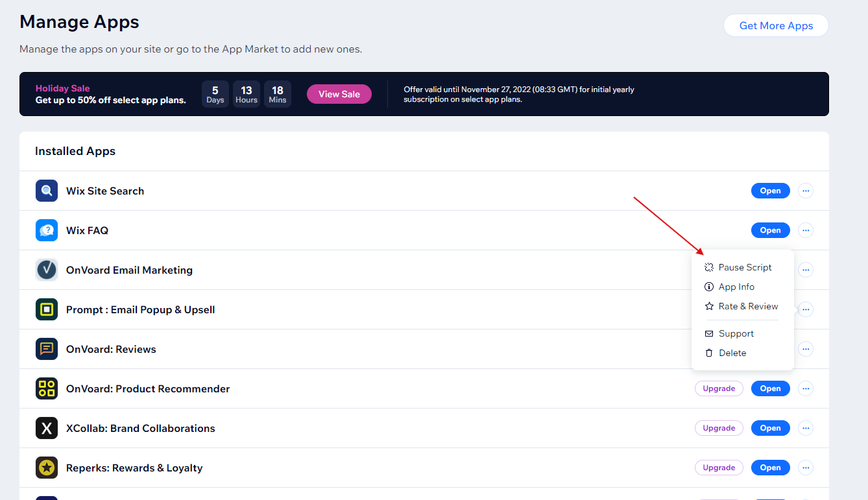868x500 pixels.
Task: Click Reperks: Rewards & Loyalty name
Action: [x=134, y=468]
